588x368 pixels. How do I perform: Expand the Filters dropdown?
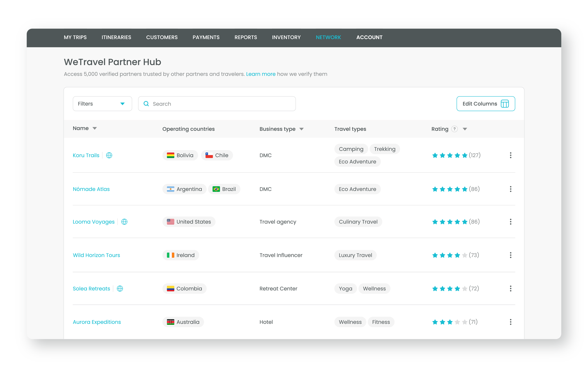(x=102, y=104)
